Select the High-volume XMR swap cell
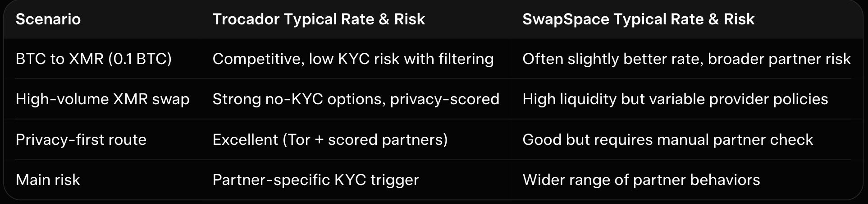 point(102,99)
